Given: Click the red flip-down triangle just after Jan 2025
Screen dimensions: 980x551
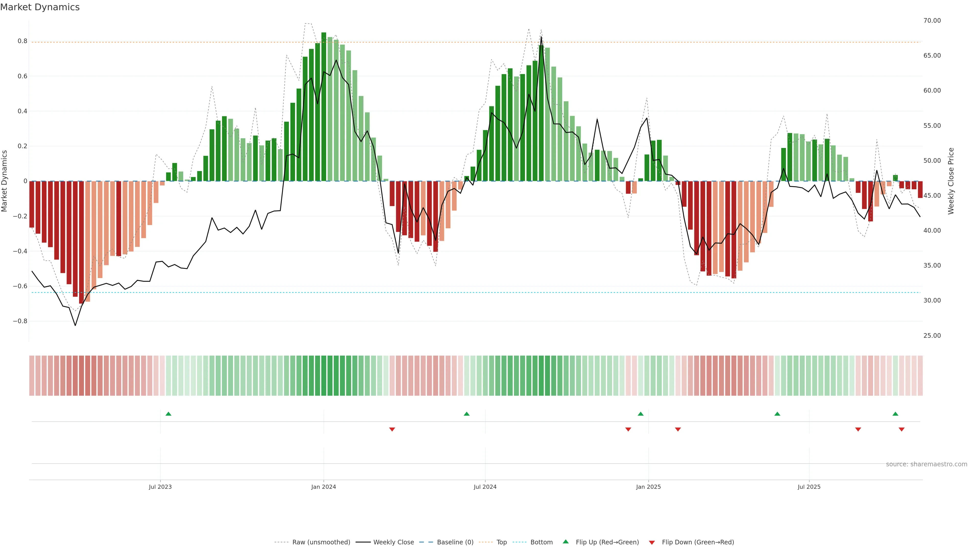Looking at the screenshot, I should click(x=678, y=429).
